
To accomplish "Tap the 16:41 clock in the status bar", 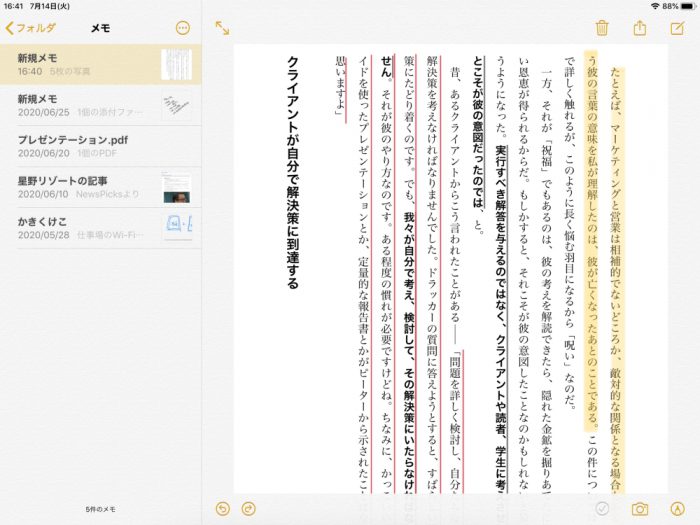I will (13, 6).
